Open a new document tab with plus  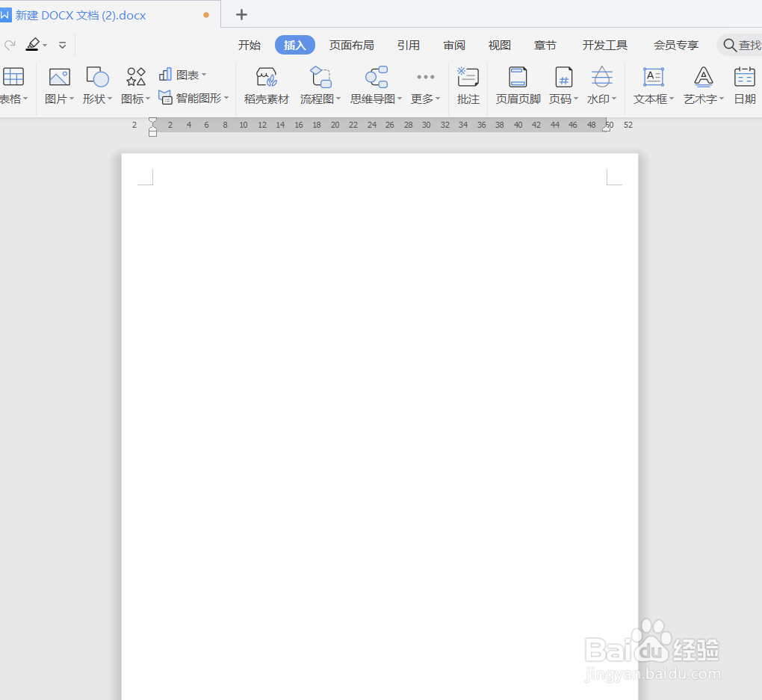pos(241,15)
